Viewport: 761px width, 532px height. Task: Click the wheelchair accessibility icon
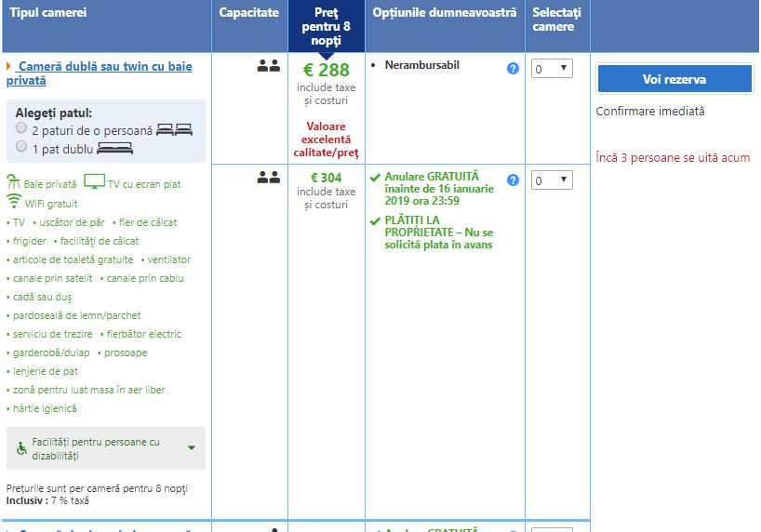21,448
